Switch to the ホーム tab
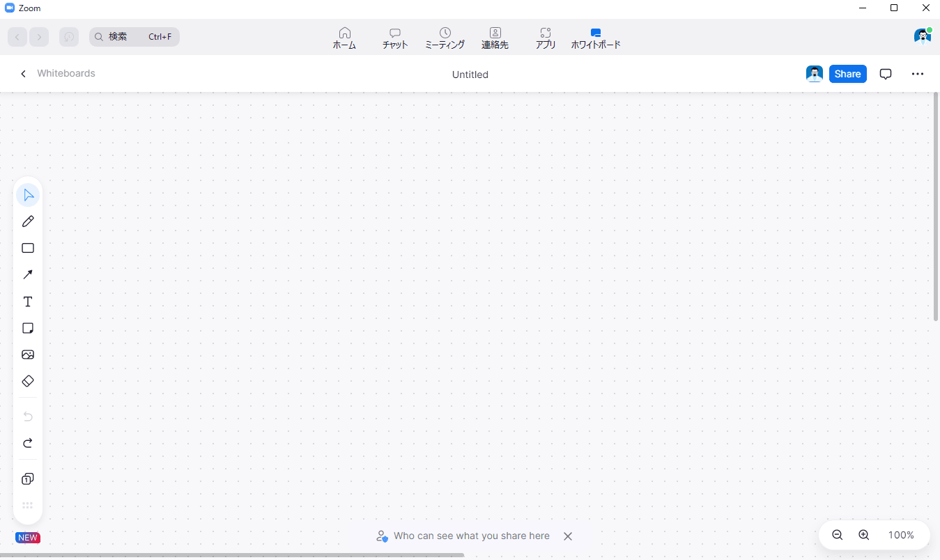The width and height of the screenshot is (940, 560). (344, 38)
